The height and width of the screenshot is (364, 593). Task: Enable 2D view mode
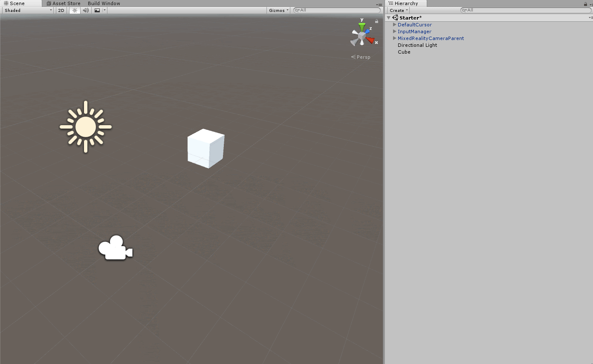click(x=61, y=10)
